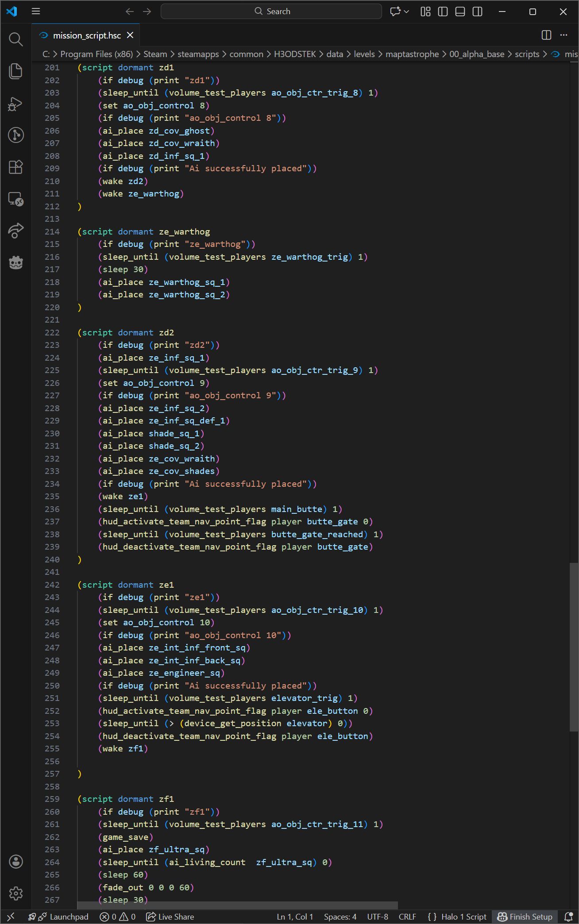This screenshot has height=924, width=579.
Task: Open the Search view in activity bar
Action: (16, 39)
